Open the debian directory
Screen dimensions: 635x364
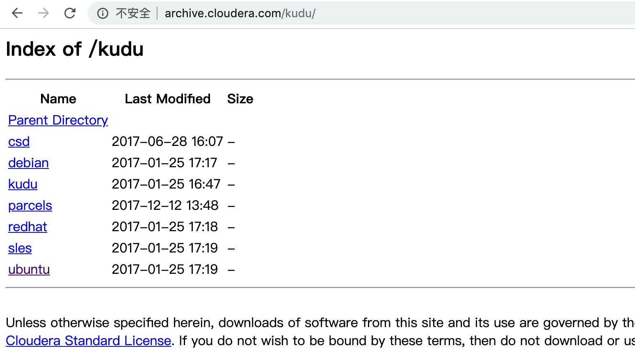coord(28,163)
